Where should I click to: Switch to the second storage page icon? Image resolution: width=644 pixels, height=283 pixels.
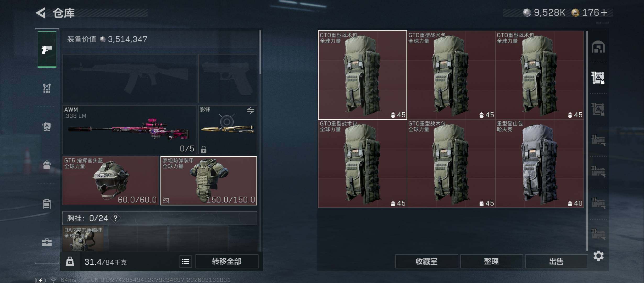pos(598,109)
